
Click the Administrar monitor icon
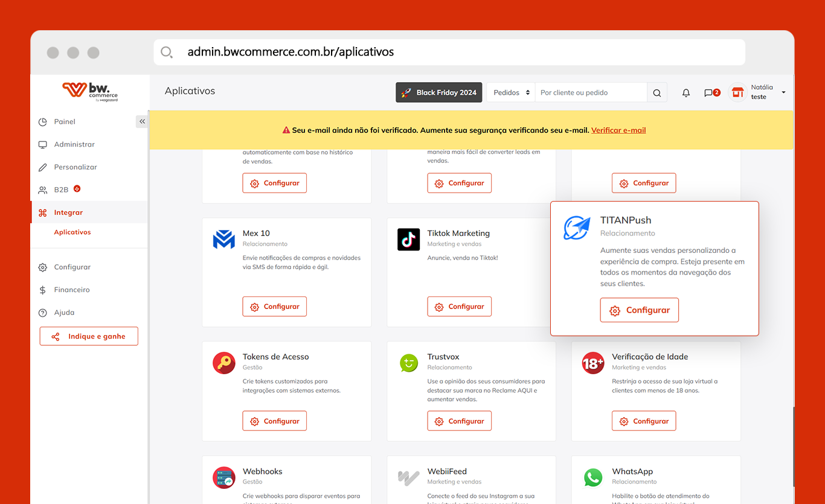click(42, 145)
